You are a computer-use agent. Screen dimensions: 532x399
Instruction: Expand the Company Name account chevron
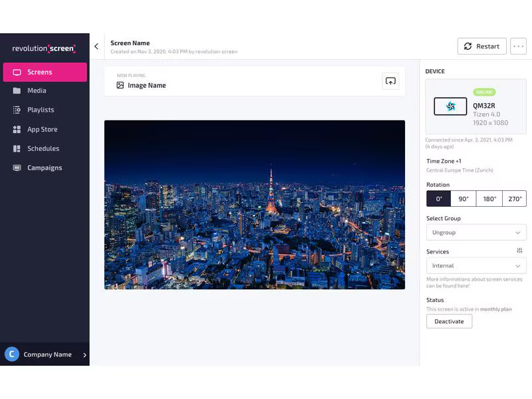[x=84, y=355]
